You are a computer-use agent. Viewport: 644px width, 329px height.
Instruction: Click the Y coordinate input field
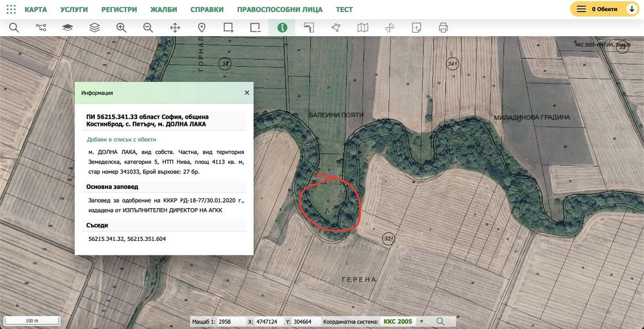pyautogui.click(x=307, y=321)
